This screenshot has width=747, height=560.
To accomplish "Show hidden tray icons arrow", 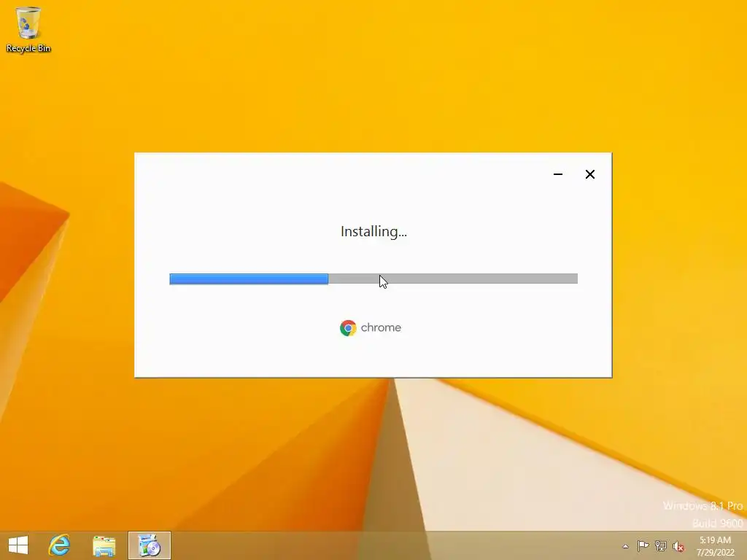I will click(x=625, y=546).
